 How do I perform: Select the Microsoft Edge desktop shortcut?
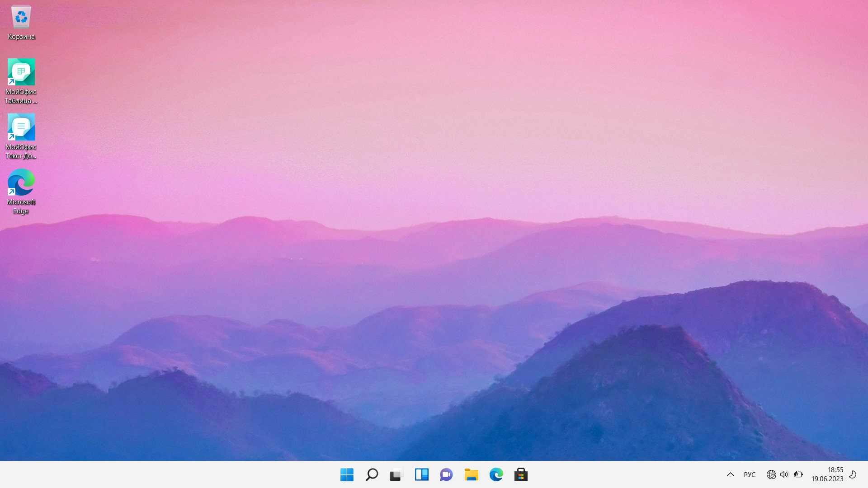21,192
